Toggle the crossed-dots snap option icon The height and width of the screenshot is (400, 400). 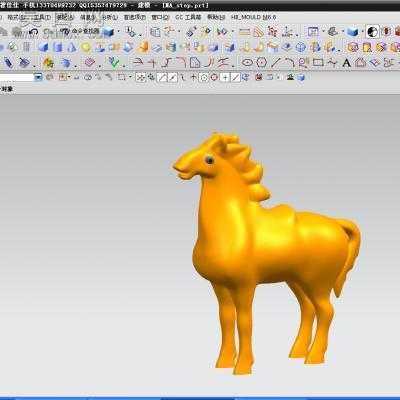[141, 77]
